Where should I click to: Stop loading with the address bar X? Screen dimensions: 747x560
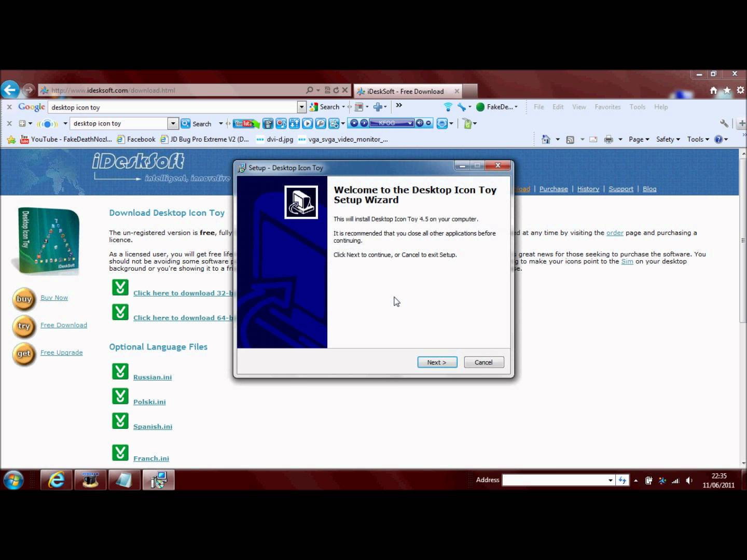pyautogui.click(x=344, y=90)
